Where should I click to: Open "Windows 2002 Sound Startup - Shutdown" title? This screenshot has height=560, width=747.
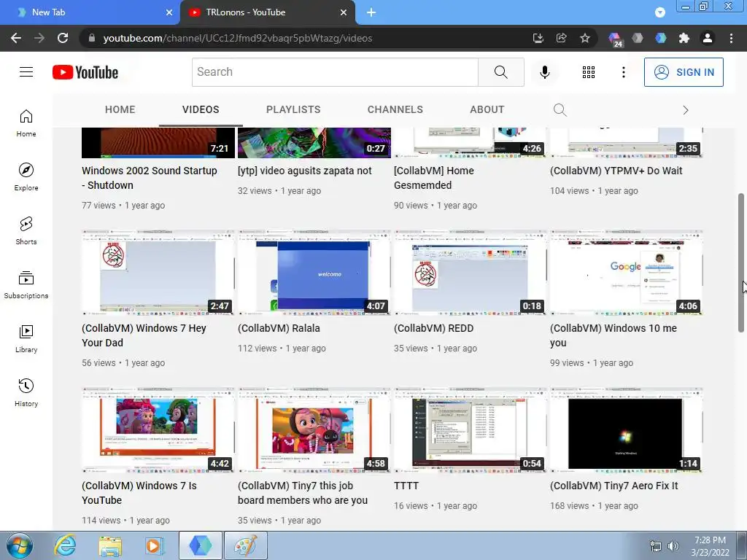point(149,178)
